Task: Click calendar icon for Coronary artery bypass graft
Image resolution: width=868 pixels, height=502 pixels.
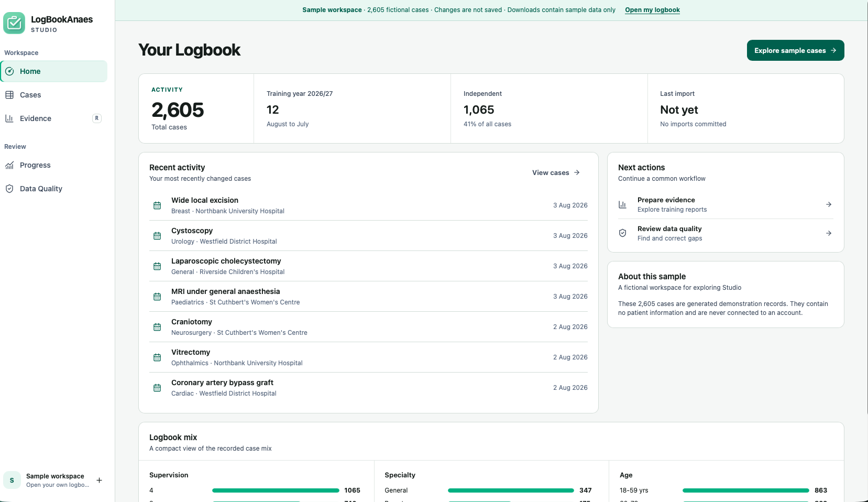Action: coord(157,388)
